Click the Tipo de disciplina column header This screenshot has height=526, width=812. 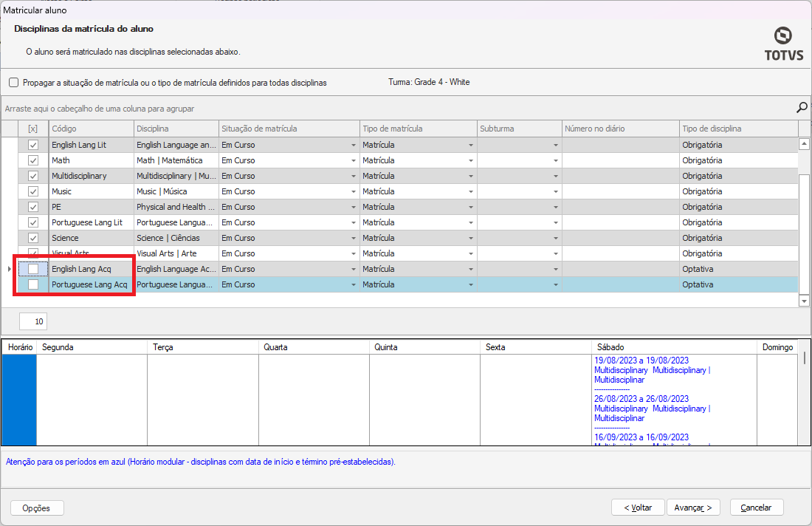pyautogui.click(x=738, y=129)
